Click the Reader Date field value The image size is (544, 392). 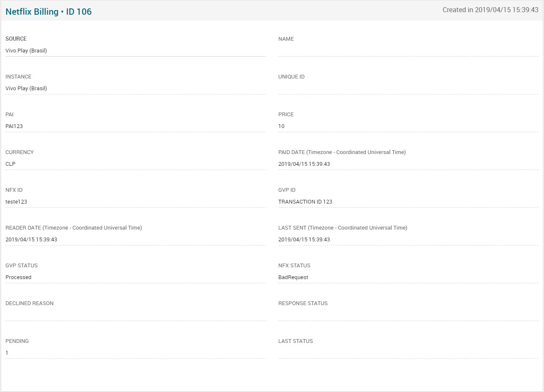point(135,240)
